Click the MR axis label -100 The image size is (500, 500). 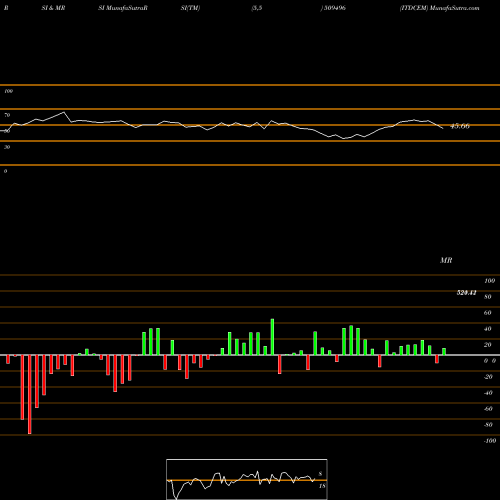click(490, 441)
